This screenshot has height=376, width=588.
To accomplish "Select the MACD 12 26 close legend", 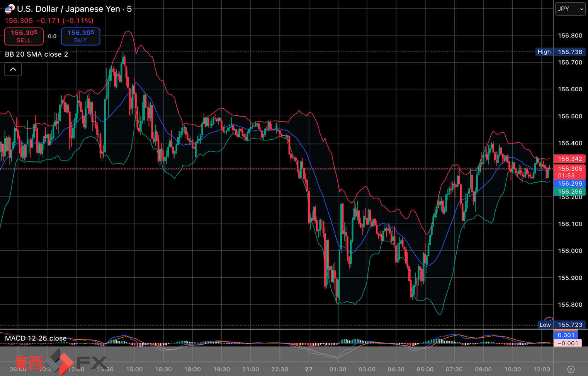I will [x=36, y=338].
